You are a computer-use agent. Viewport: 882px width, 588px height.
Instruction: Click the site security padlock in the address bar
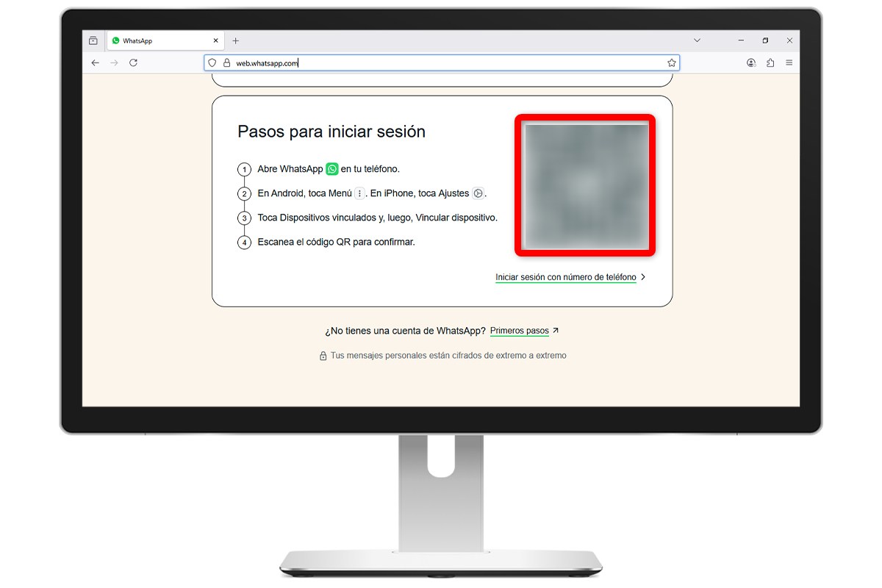point(226,62)
